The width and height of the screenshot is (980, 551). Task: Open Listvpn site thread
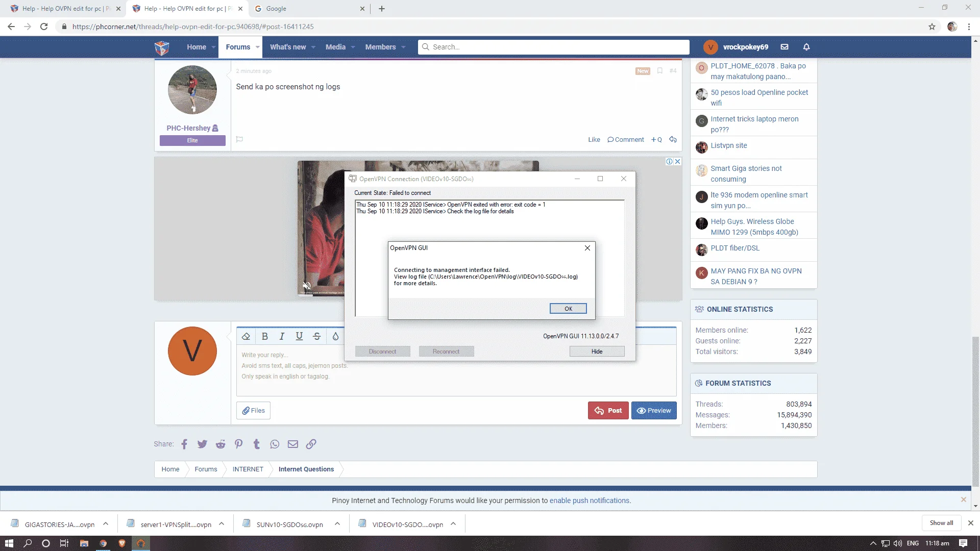click(728, 146)
